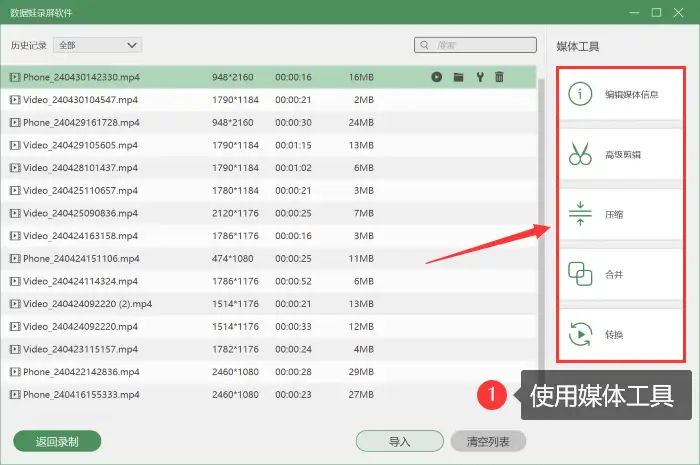Open the tools wrench icon for Phone_240430142330.mp4
Image resolution: width=700 pixels, height=465 pixels.
[480, 77]
